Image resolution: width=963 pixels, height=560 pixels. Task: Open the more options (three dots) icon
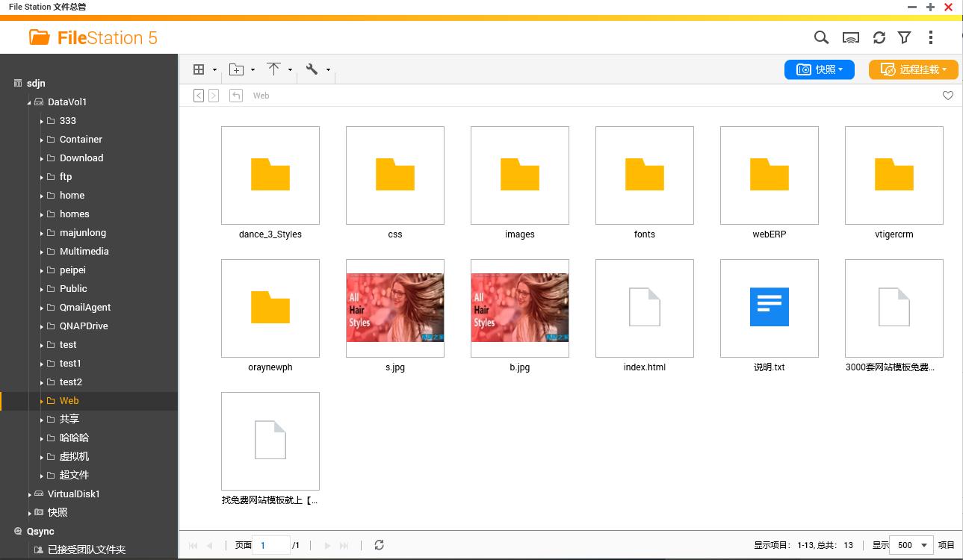pos(931,37)
